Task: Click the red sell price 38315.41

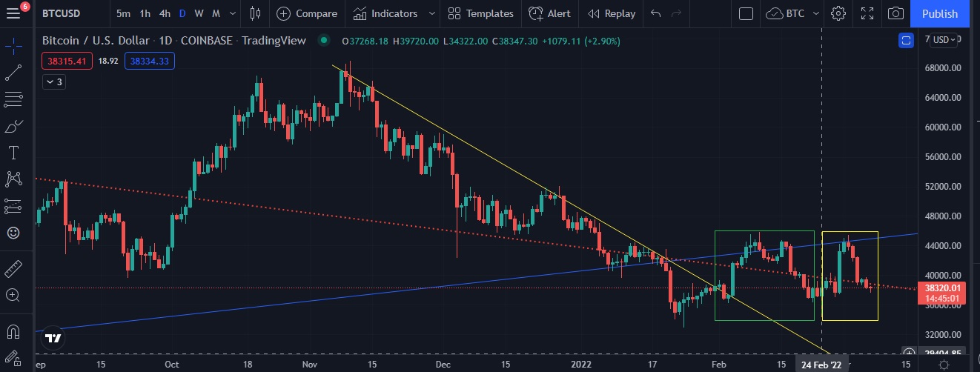Action: 67,62
